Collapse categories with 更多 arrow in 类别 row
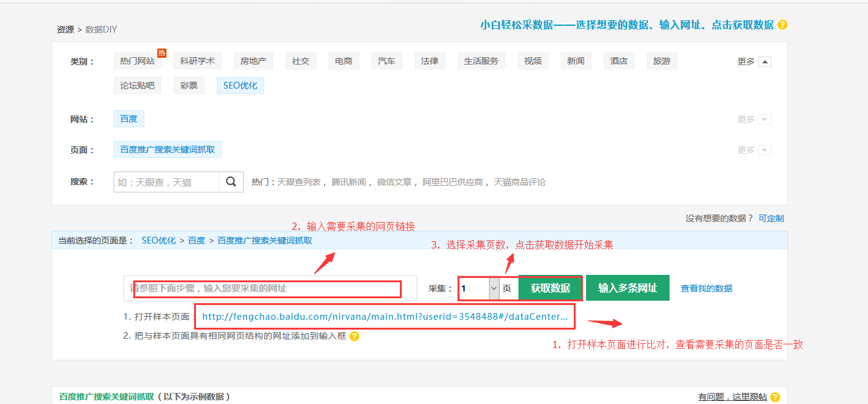 tap(764, 61)
